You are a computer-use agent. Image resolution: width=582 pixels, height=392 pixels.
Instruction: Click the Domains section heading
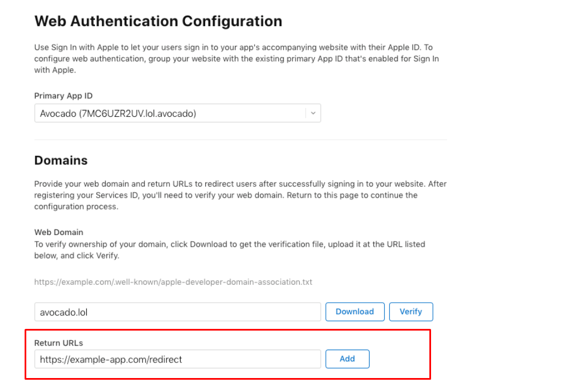61,160
